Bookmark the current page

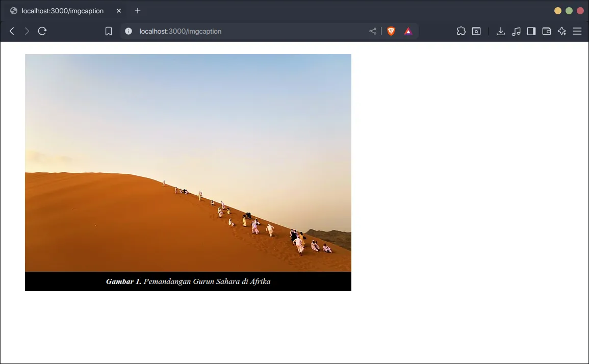pos(108,31)
